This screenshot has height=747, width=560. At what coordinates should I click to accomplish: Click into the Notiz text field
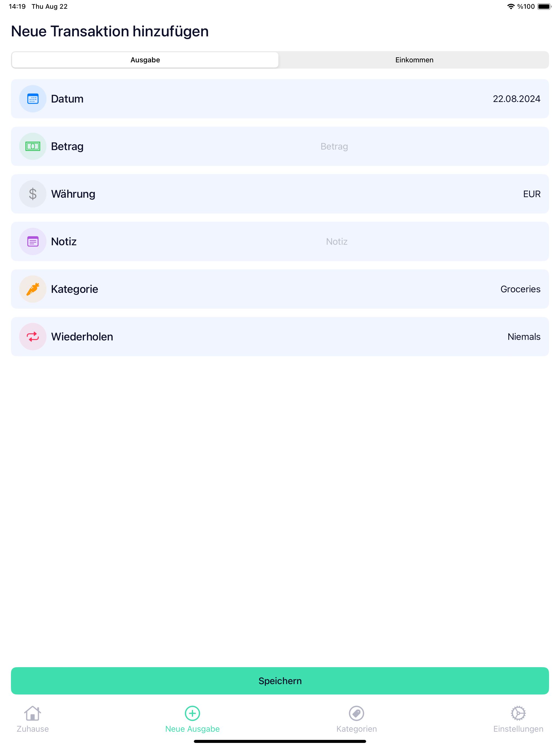336,242
